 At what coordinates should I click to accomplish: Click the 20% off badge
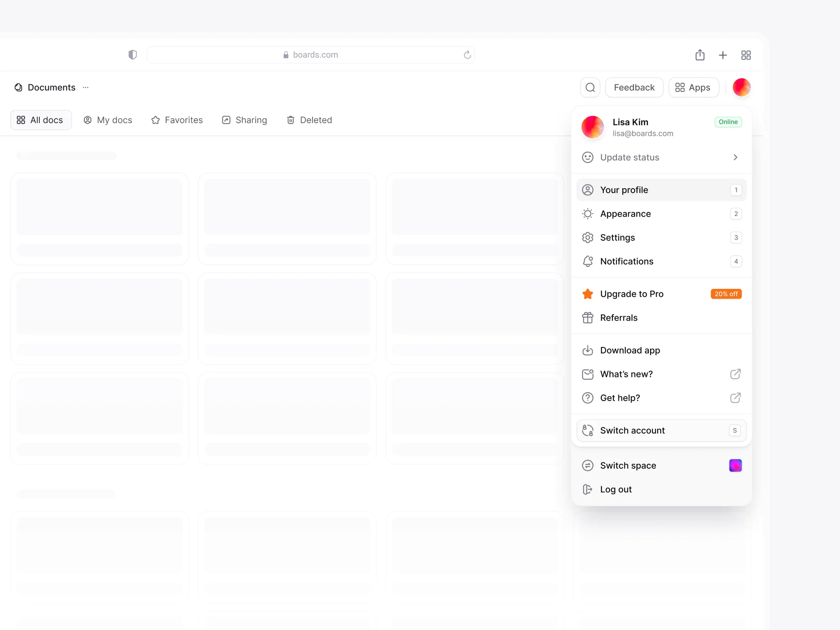[726, 294]
